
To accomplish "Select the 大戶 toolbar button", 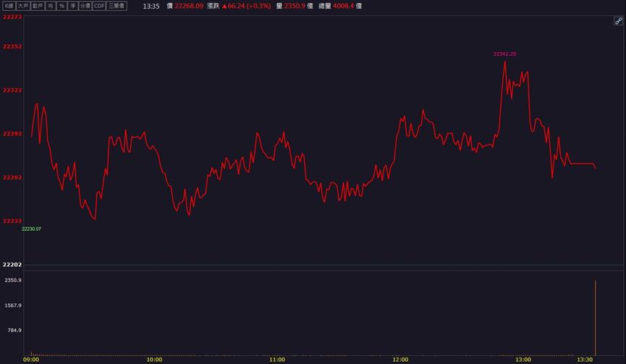I will click(x=23, y=6).
